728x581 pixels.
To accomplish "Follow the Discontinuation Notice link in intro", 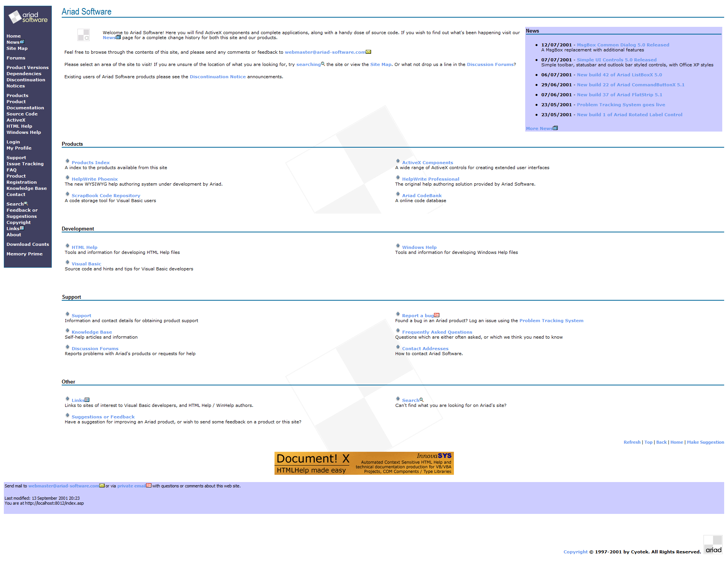I will (x=218, y=77).
